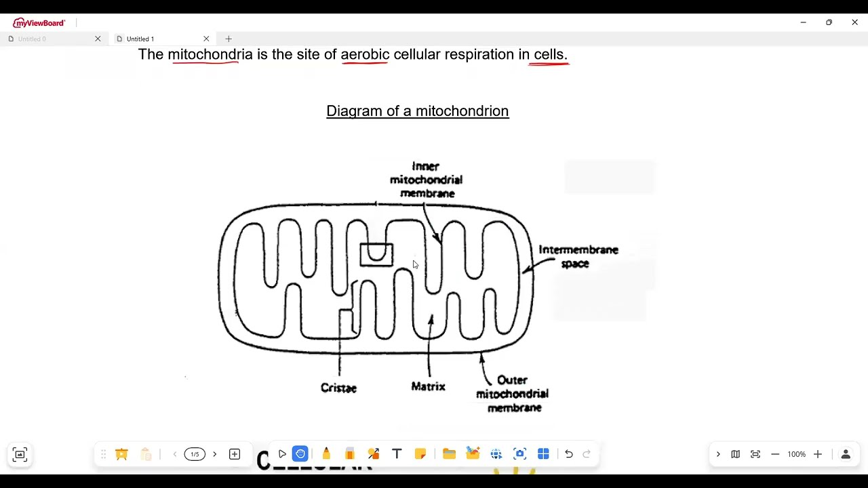Select the hand pan tool
The image size is (868, 488).
click(x=300, y=454)
